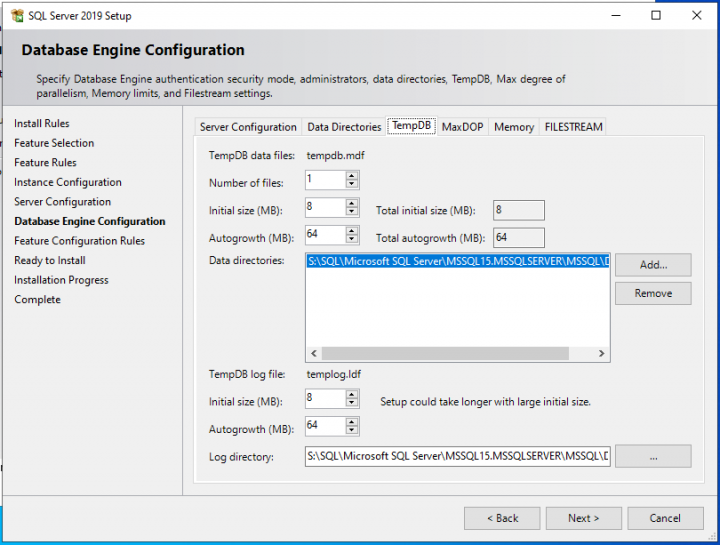Screen dimensions: 720x545
Task: Switch to the MaxDOP tab
Action: pyautogui.click(x=462, y=127)
